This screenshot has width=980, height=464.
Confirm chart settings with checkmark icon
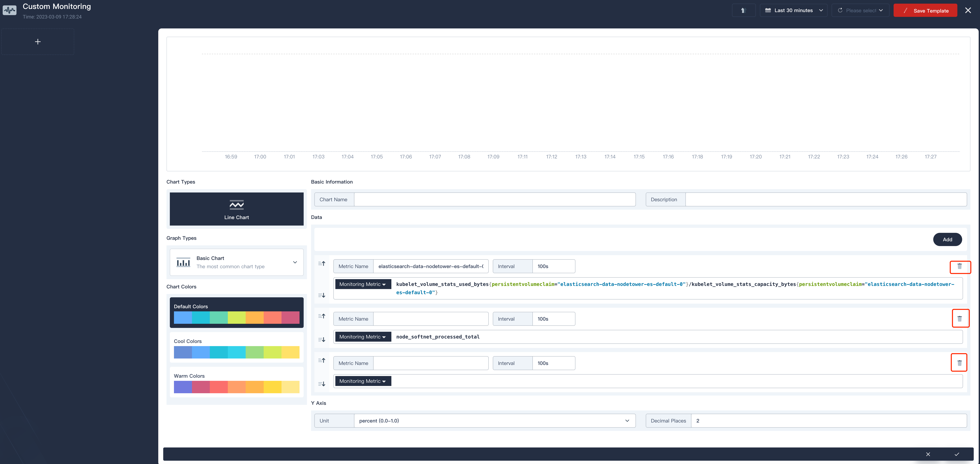(957, 454)
